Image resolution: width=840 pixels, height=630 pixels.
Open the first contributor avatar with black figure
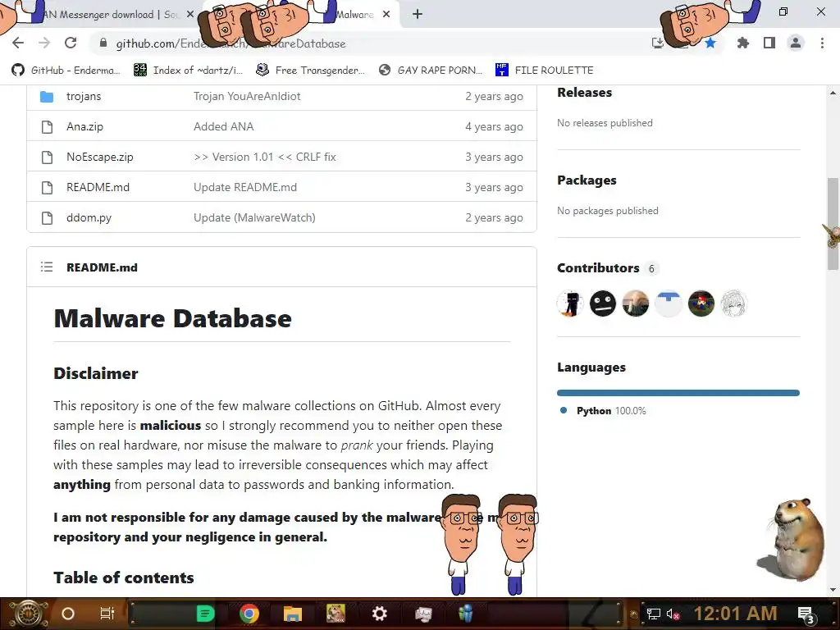click(x=570, y=304)
